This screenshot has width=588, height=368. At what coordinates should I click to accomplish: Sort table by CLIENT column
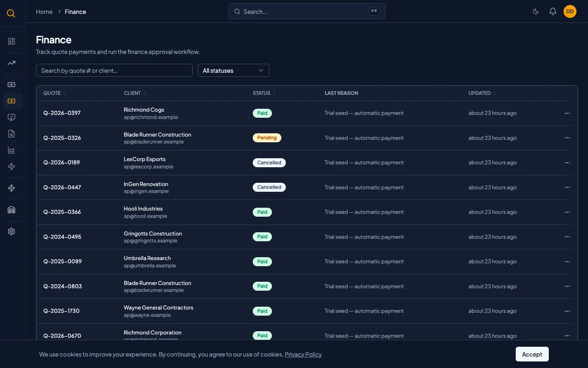[135, 93]
